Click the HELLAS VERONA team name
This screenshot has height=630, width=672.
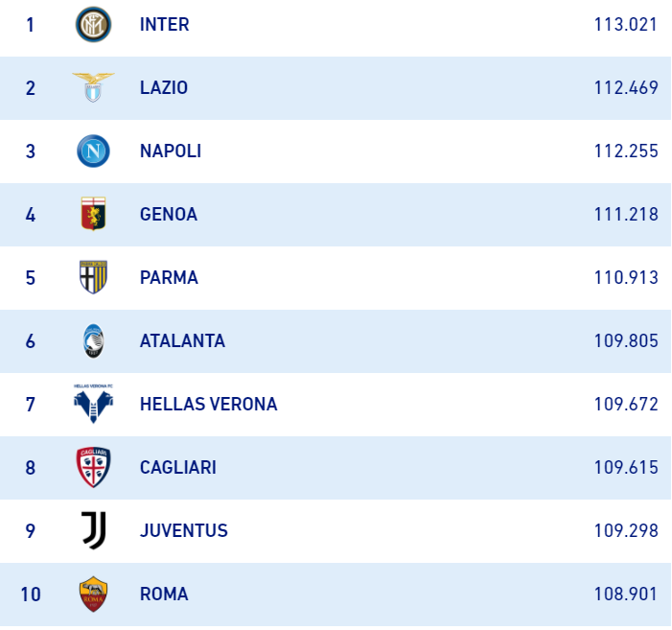208,405
